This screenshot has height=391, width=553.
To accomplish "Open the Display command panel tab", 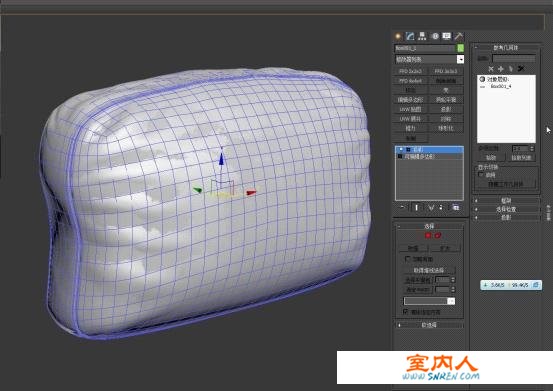I will pyautogui.click(x=447, y=36).
